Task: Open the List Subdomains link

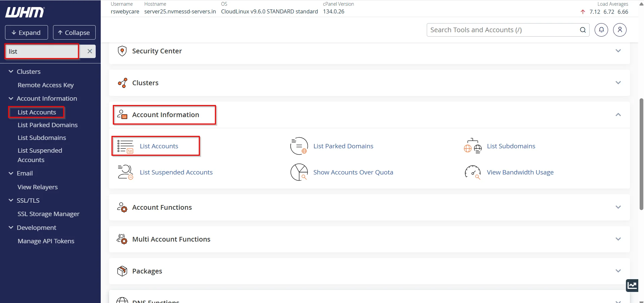Action: [x=511, y=146]
